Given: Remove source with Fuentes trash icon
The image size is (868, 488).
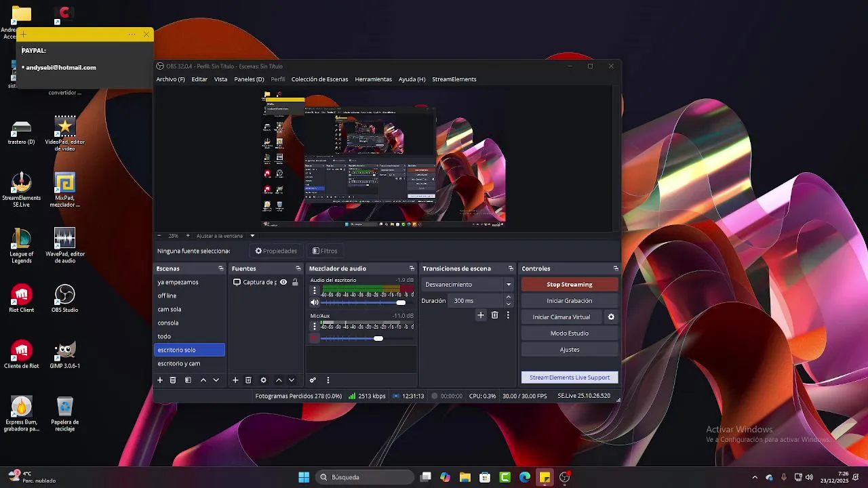Looking at the screenshot, I should click(248, 380).
